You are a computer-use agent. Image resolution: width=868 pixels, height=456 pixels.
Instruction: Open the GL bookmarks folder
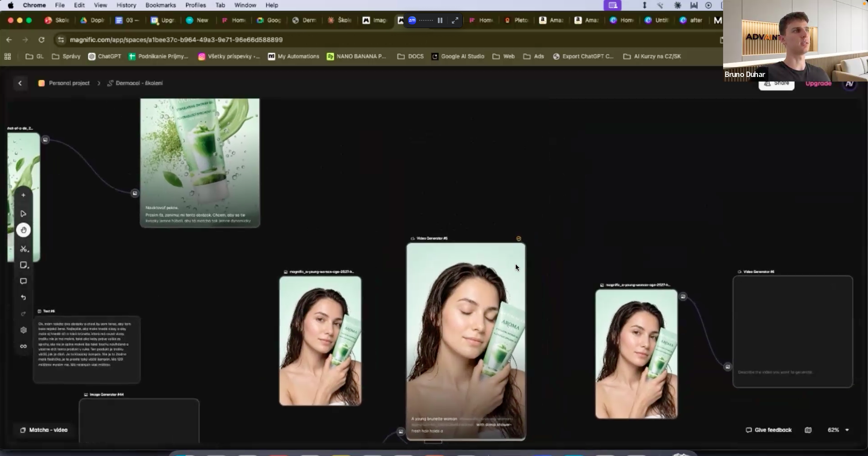point(35,57)
